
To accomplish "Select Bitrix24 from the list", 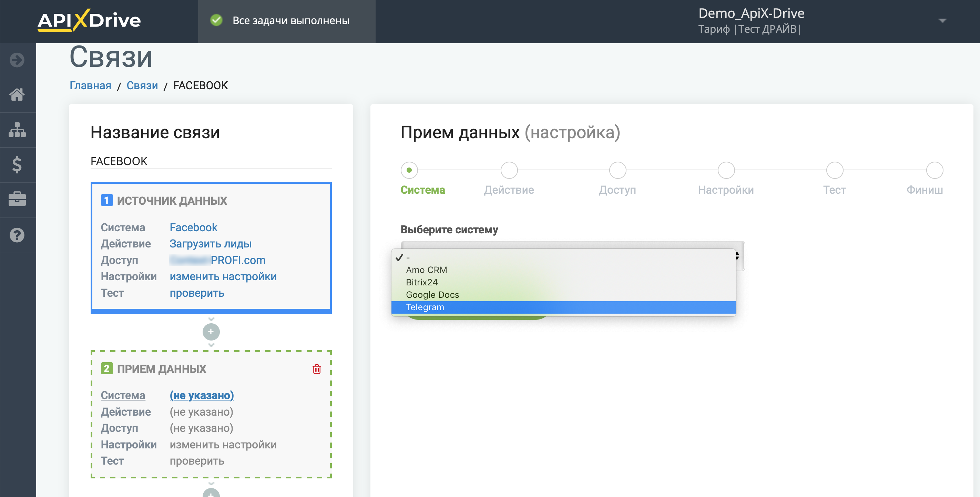I will 563,282.
